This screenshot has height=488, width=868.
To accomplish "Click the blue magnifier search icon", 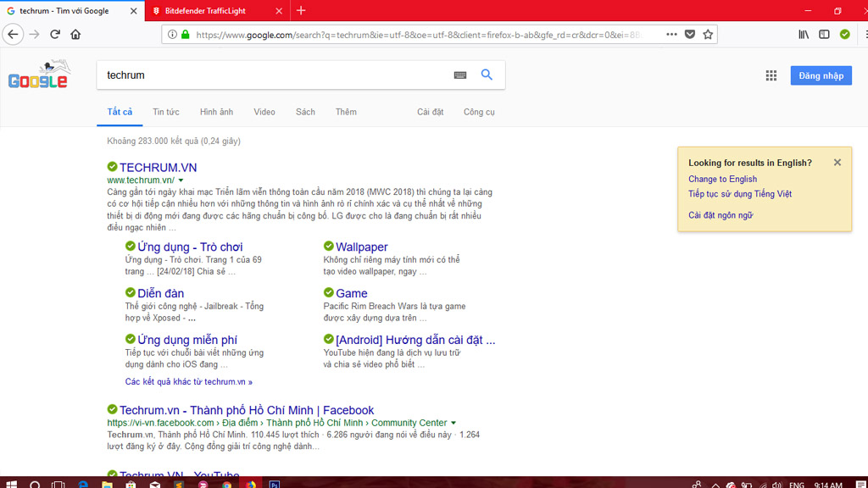I will point(487,75).
